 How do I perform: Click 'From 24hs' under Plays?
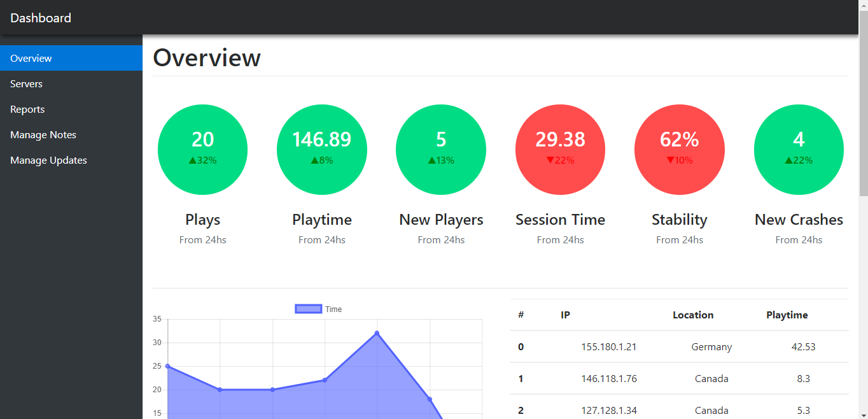[x=202, y=239]
